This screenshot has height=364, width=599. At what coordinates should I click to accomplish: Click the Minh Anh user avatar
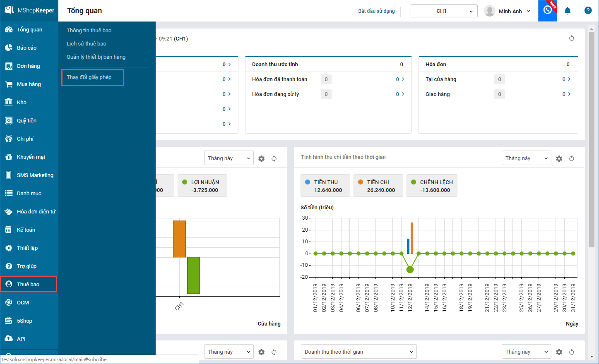pos(490,11)
